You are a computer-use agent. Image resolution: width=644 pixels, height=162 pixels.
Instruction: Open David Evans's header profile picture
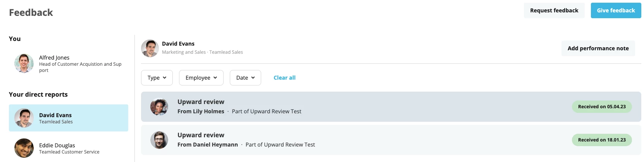(x=150, y=48)
